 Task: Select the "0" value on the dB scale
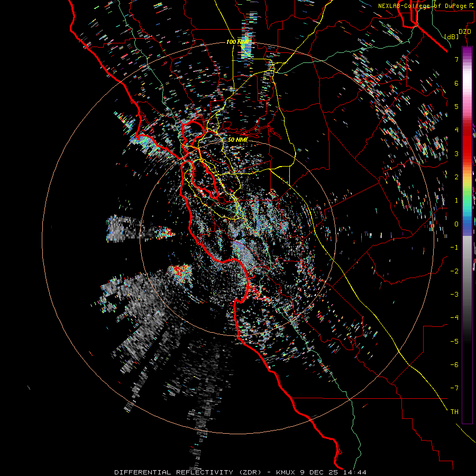[456, 224]
